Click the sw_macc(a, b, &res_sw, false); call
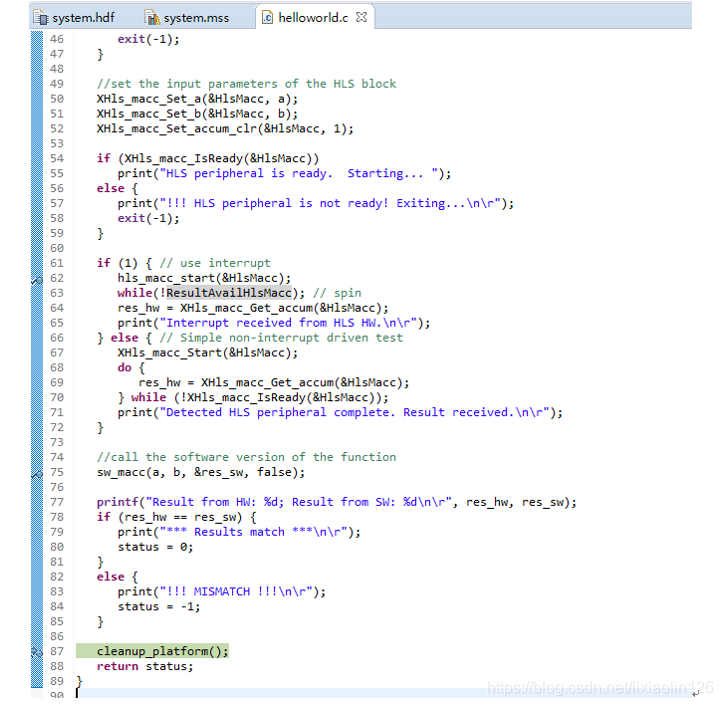The height and width of the screenshot is (706, 723). click(x=201, y=472)
